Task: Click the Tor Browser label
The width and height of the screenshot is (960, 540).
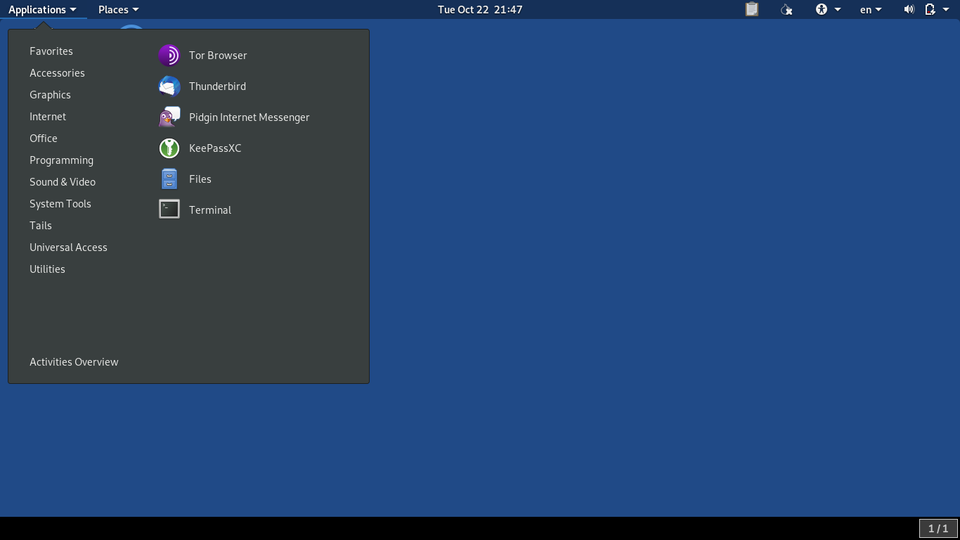Action: [218, 55]
